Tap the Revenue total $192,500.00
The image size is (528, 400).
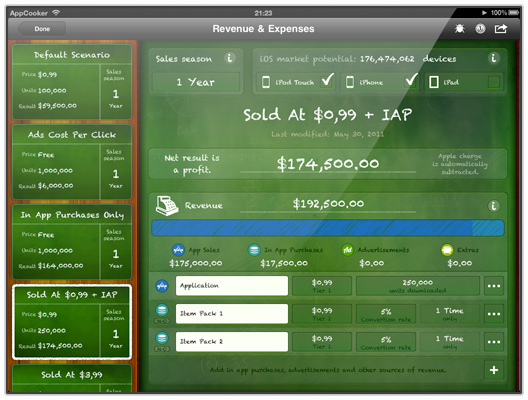click(328, 203)
